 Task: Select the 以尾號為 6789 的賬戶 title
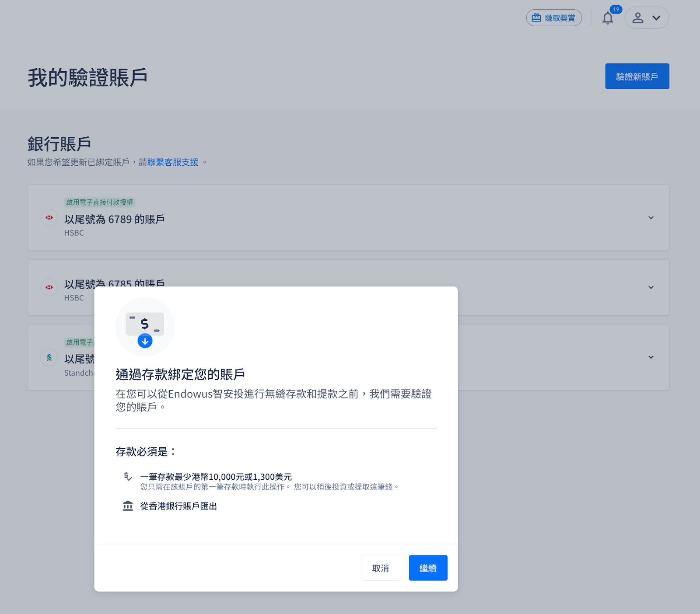[114, 219]
